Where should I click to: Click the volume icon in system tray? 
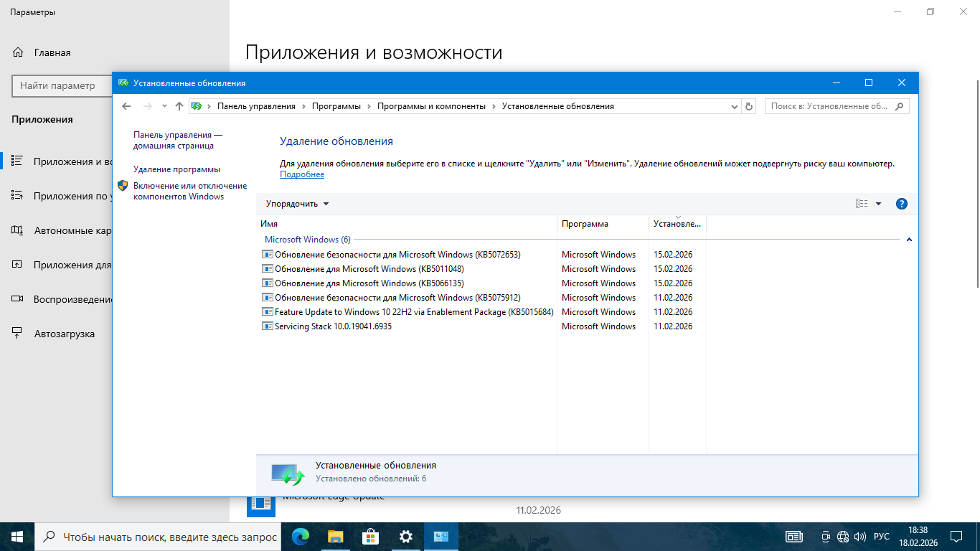(x=859, y=537)
